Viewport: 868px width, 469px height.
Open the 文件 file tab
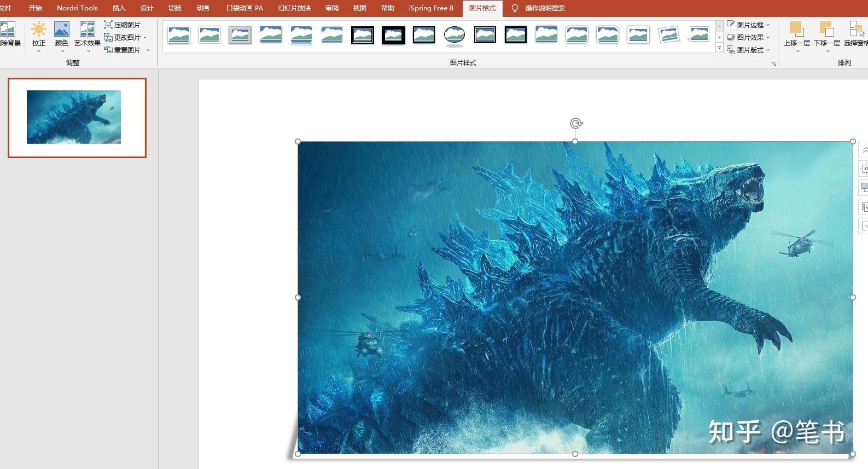(6, 8)
